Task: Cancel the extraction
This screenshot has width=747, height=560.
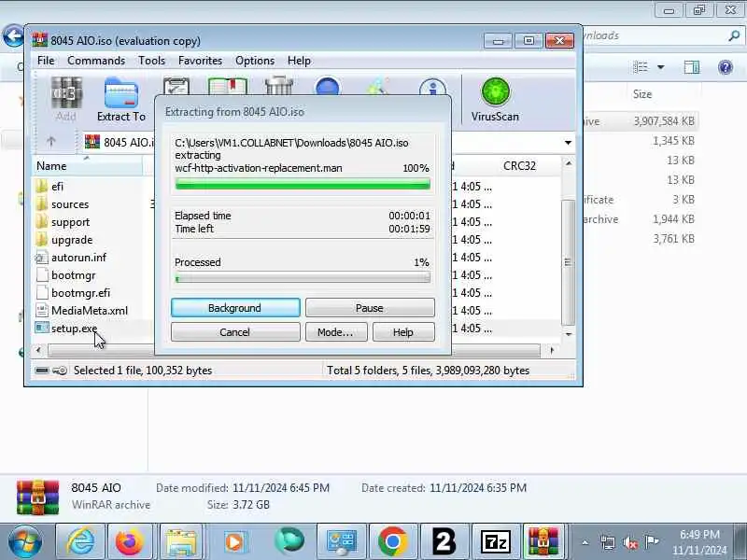Action: point(235,332)
